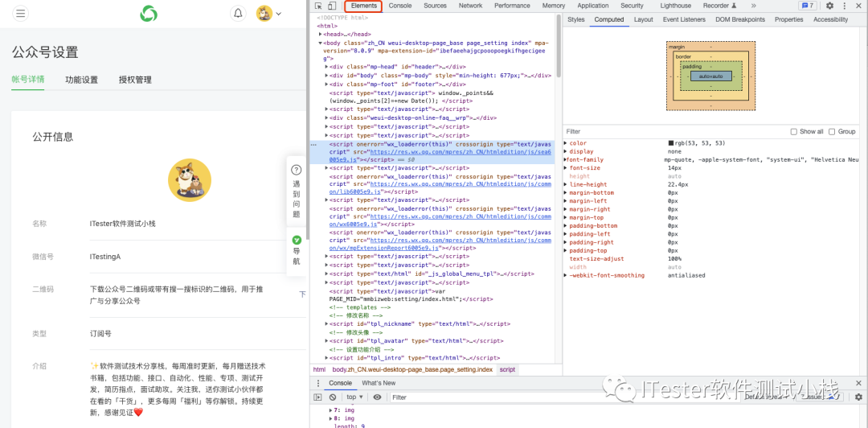The height and width of the screenshot is (428, 868).
Task: Select the 授权管理 tab
Action: [x=135, y=80]
